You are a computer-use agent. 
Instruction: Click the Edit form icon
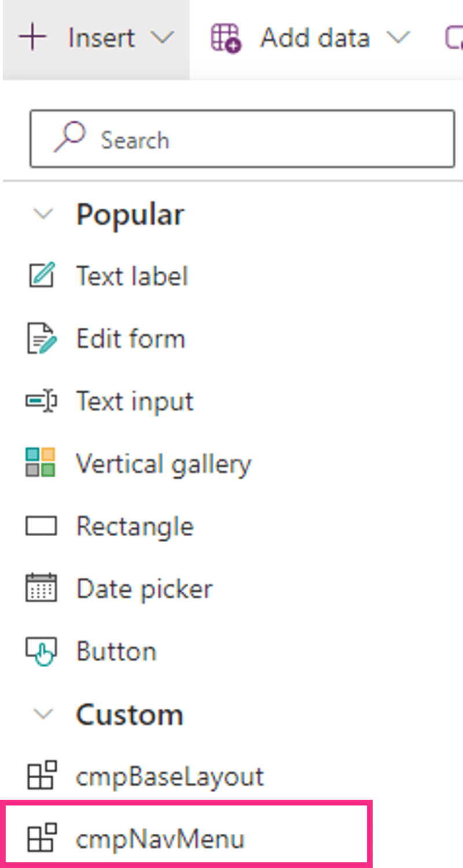tap(41, 339)
